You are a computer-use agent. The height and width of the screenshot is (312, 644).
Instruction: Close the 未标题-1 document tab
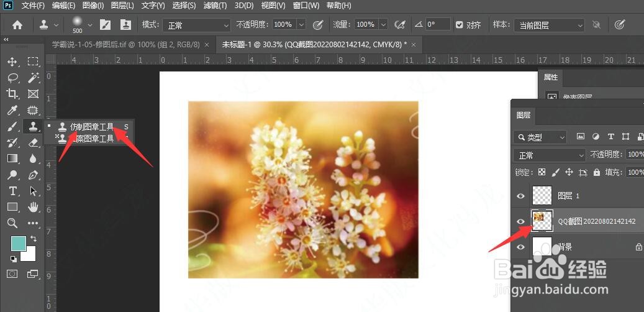(414, 45)
